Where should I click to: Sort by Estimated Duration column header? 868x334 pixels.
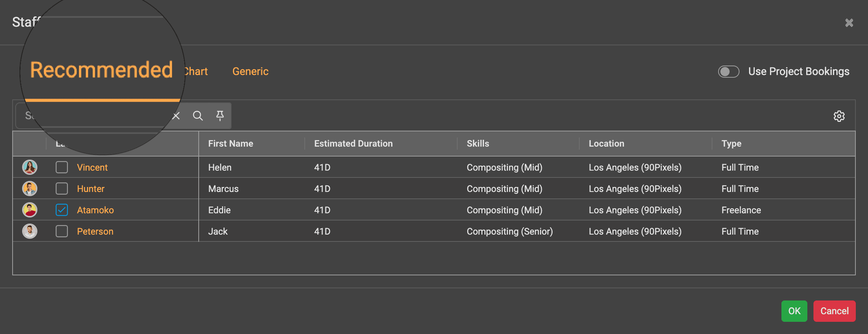tap(353, 144)
